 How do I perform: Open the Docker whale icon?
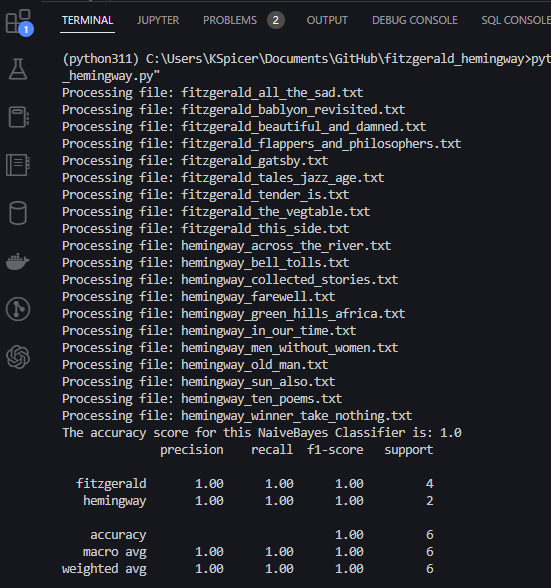point(18,261)
